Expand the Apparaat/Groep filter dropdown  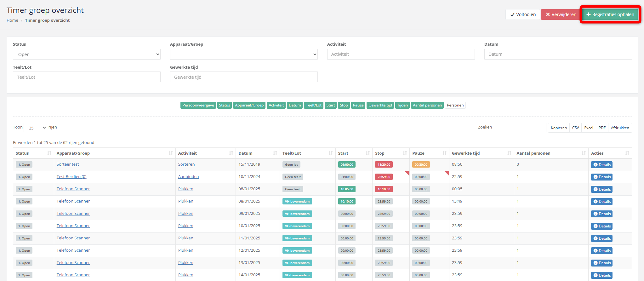point(244,54)
